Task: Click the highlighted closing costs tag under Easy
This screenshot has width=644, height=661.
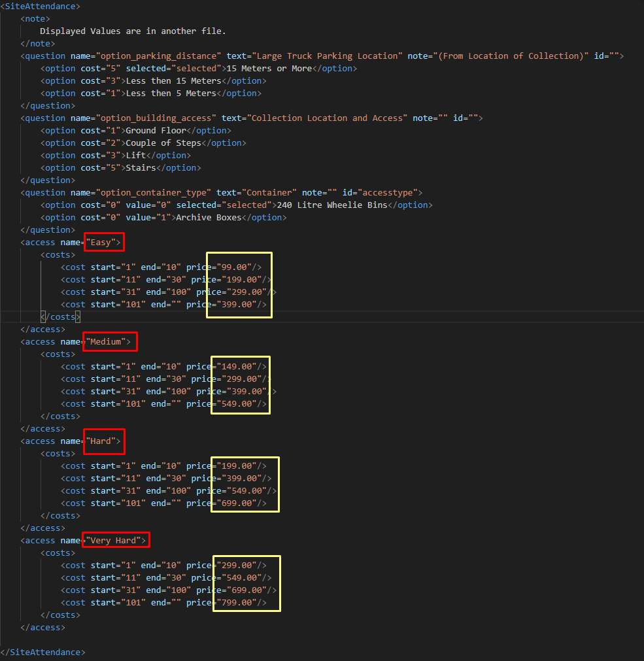Action: [x=60, y=317]
